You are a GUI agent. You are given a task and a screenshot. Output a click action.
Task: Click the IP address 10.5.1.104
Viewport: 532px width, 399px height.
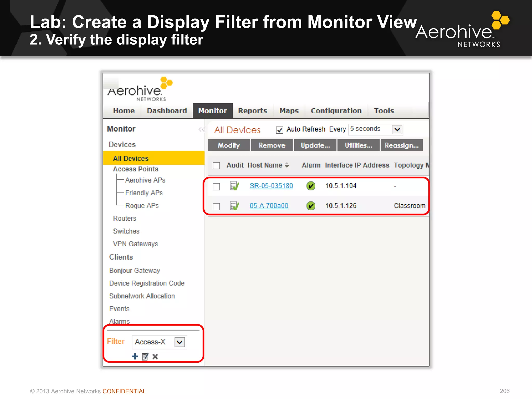[x=341, y=186]
